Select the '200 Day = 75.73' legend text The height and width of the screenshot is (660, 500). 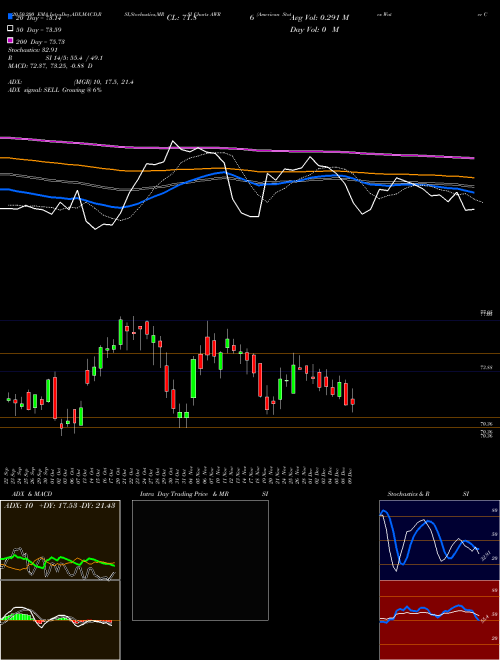(40, 42)
